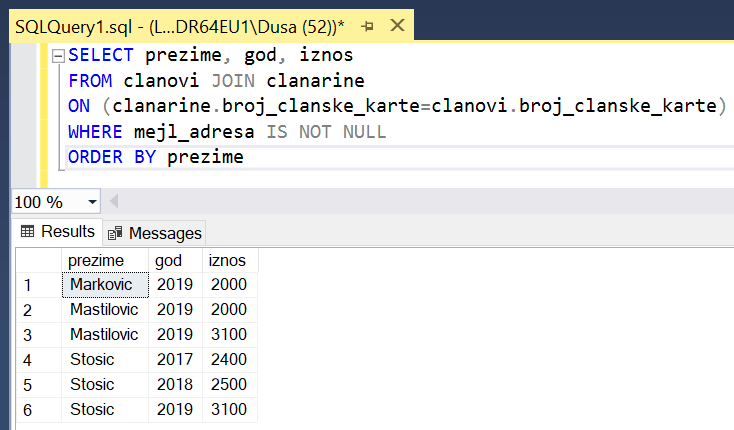Select the iznos column header
This screenshot has height=430, width=734.
[x=228, y=260]
